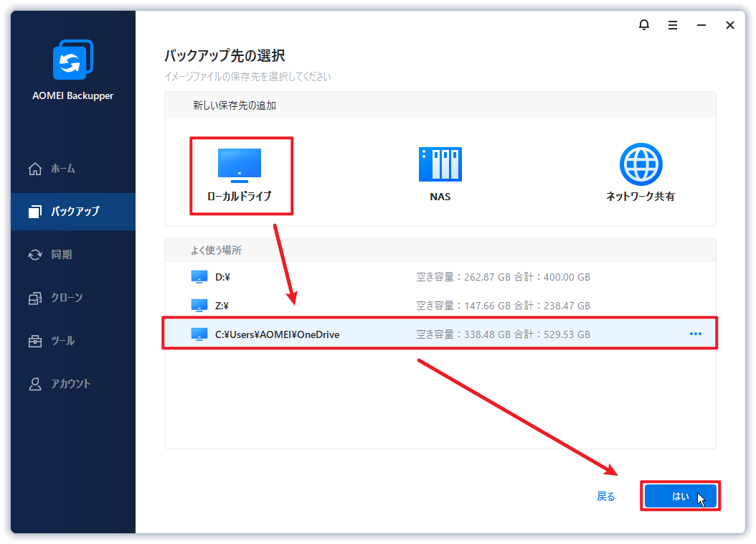Click the クローン clone icon
This screenshot has width=756, height=544.
[35, 298]
